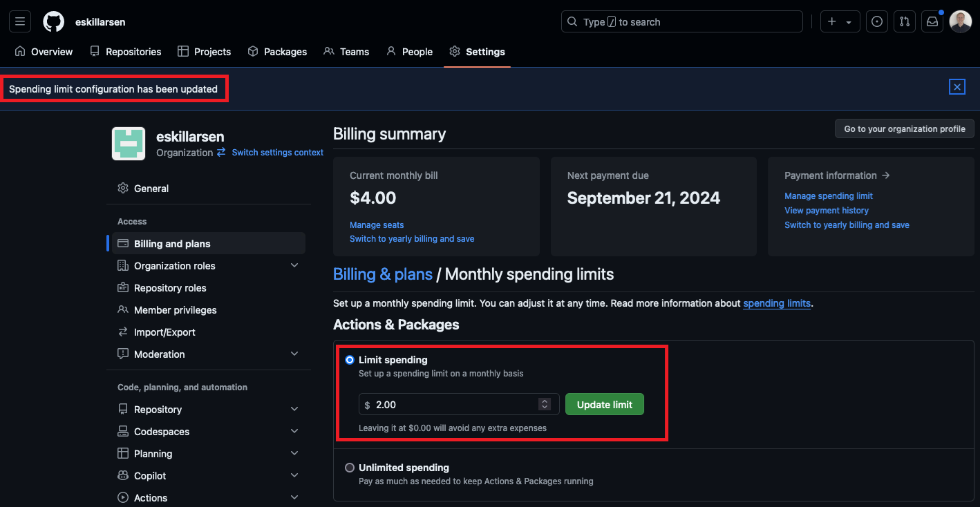Click the Billing and plans card icon
Viewport: 980px width, 507px height.
click(x=123, y=244)
